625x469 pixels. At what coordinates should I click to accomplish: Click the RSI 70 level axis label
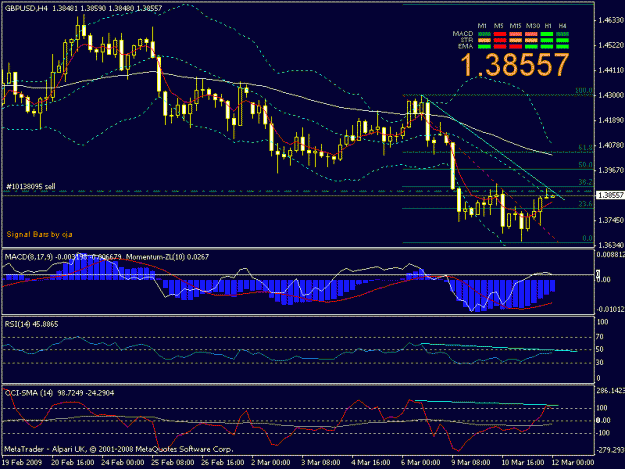click(600, 337)
